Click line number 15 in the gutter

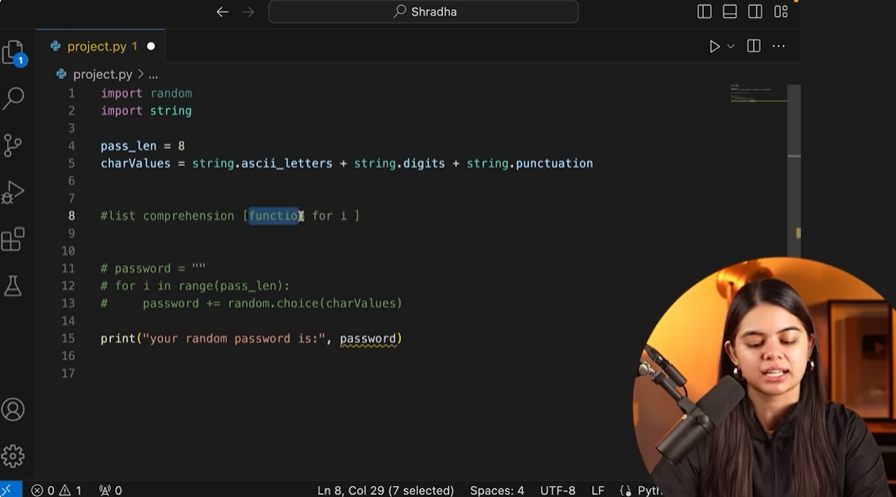click(68, 338)
